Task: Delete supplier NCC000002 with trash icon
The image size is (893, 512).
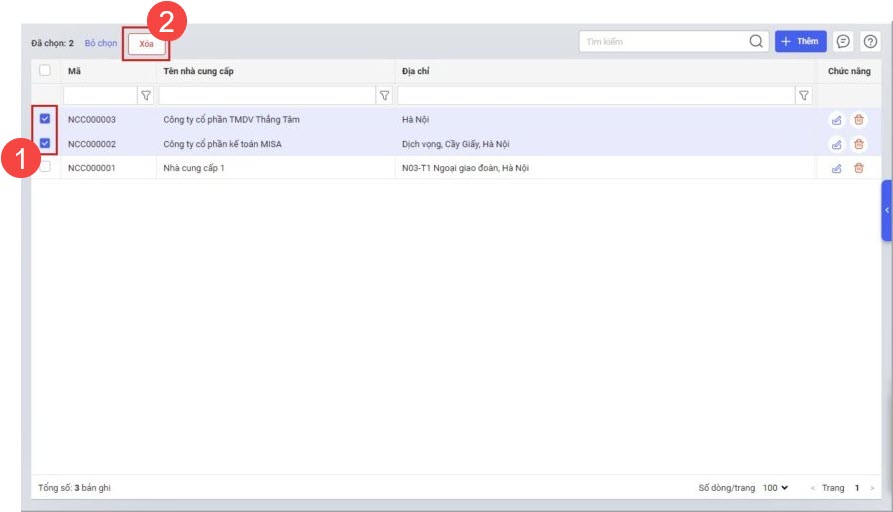Action: [x=858, y=144]
